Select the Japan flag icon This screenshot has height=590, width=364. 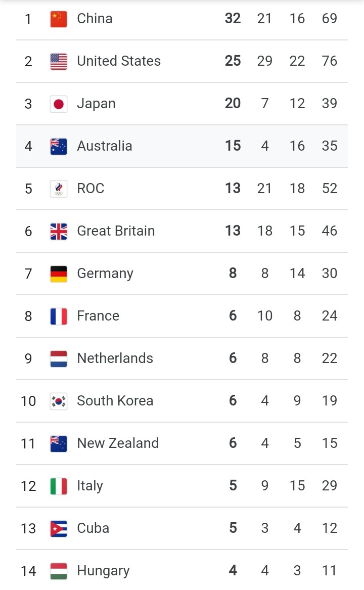point(58,104)
